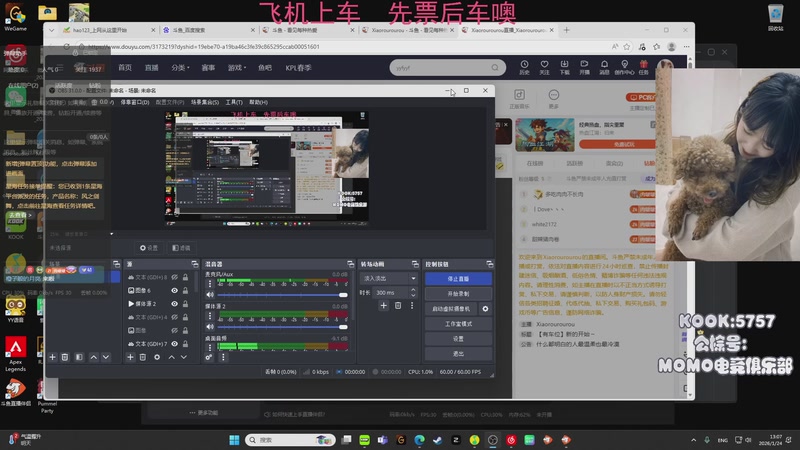Adjust 媒体源 2 volume slider

(x=282, y=327)
